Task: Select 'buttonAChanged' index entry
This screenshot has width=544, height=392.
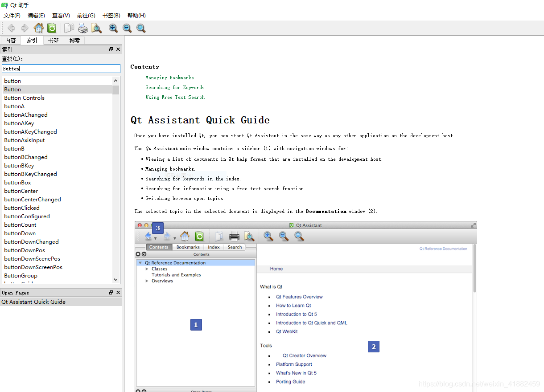Action: 57,115
